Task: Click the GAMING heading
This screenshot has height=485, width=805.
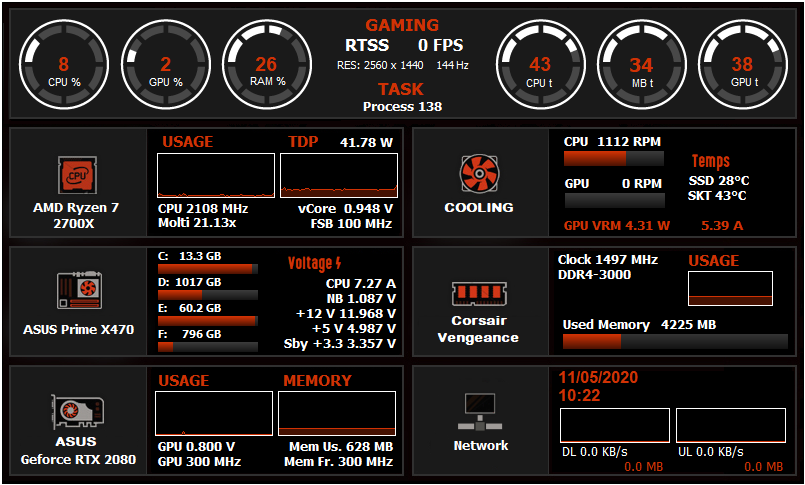Action: (402, 25)
